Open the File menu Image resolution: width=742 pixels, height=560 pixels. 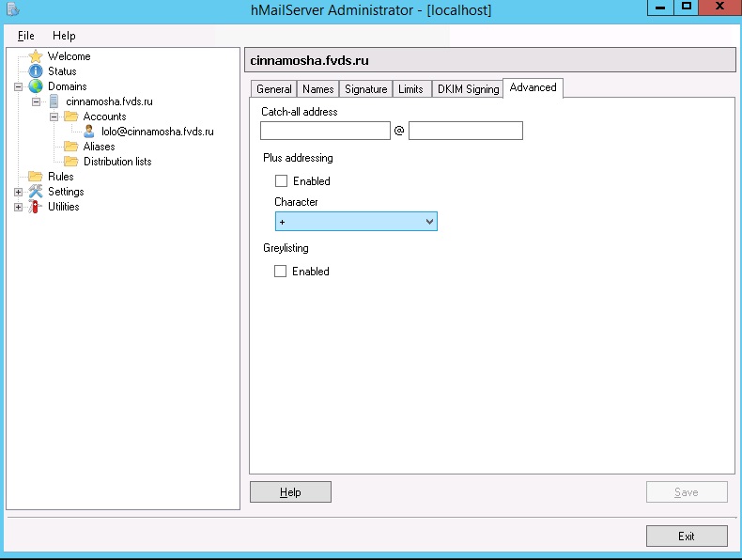pyautogui.click(x=26, y=36)
